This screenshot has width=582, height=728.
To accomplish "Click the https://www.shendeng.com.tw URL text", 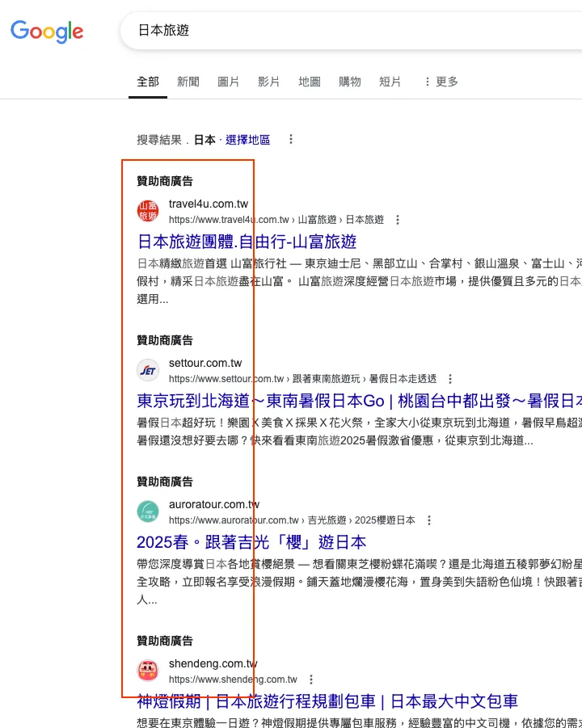I will (x=233, y=680).
